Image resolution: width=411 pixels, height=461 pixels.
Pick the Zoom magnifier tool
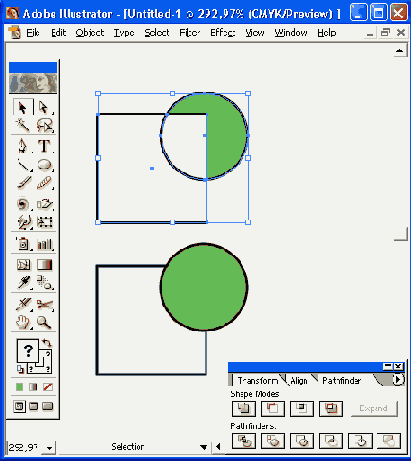click(44, 322)
